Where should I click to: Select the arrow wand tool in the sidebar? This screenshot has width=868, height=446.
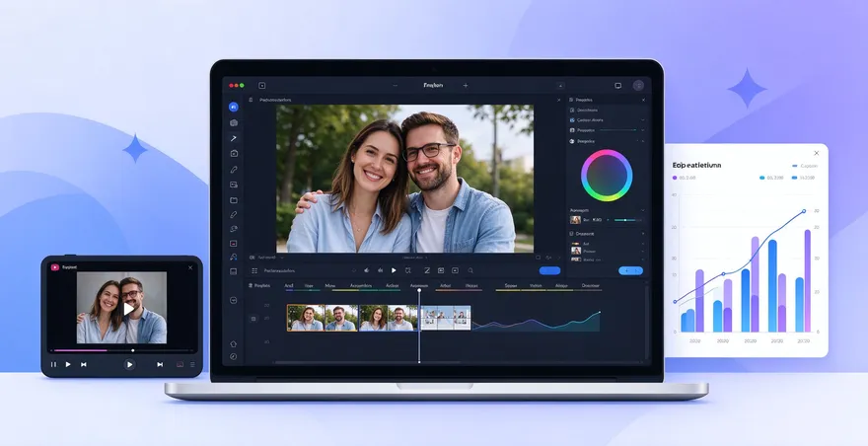[233, 138]
